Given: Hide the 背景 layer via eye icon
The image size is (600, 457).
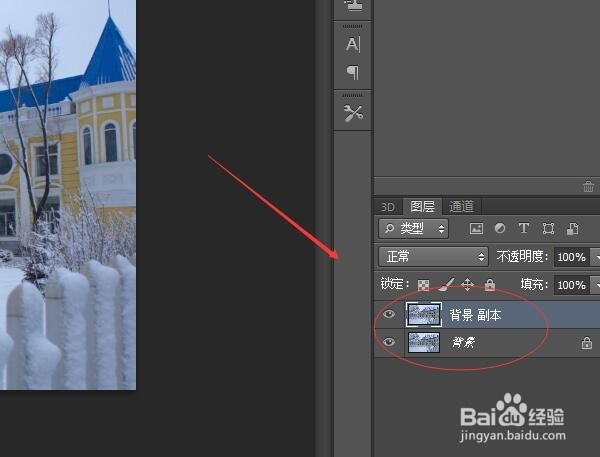Looking at the screenshot, I should pos(389,341).
